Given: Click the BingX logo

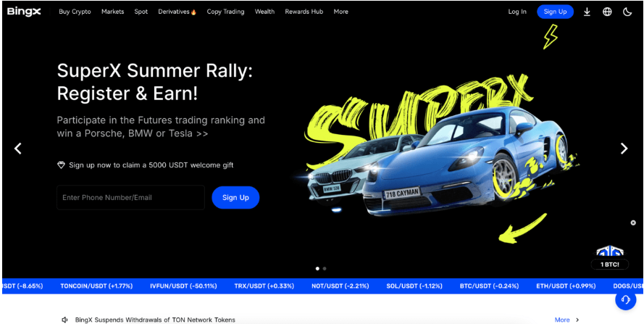Looking at the screenshot, I should pyautogui.click(x=26, y=12).
